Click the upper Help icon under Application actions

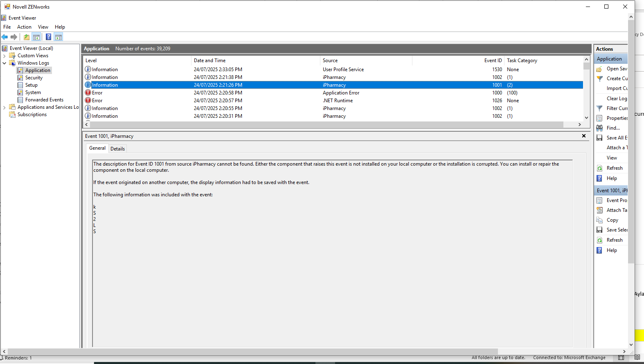[x=599, y=178]
